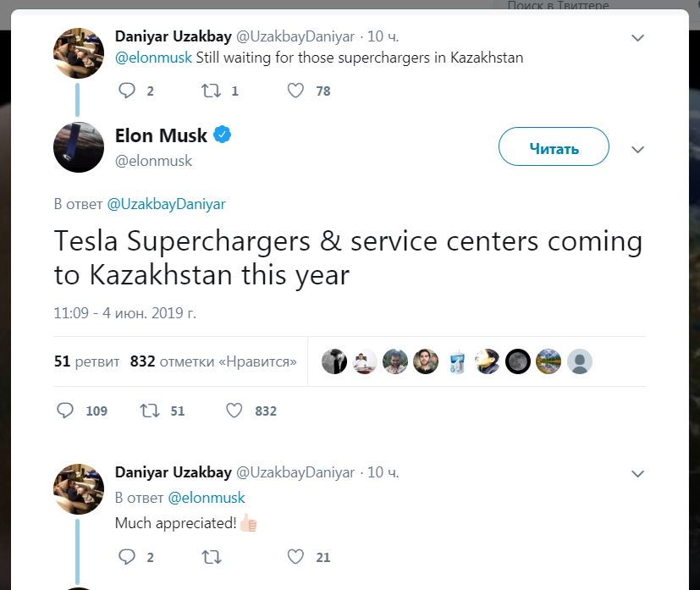700x590 pixels.
Task: Click @UzakbayDaniyar in the reply-to line
Action: click(x=166, y=204)
